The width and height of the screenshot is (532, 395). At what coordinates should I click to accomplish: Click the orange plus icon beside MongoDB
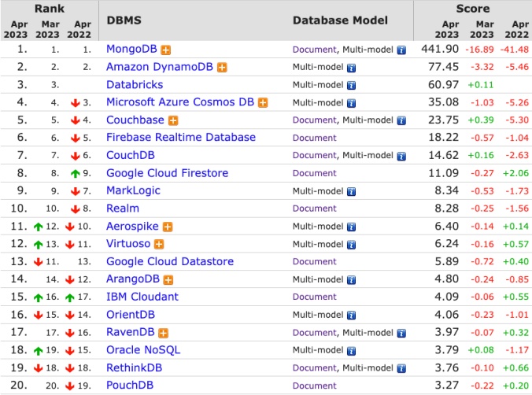tap(166, 50)
